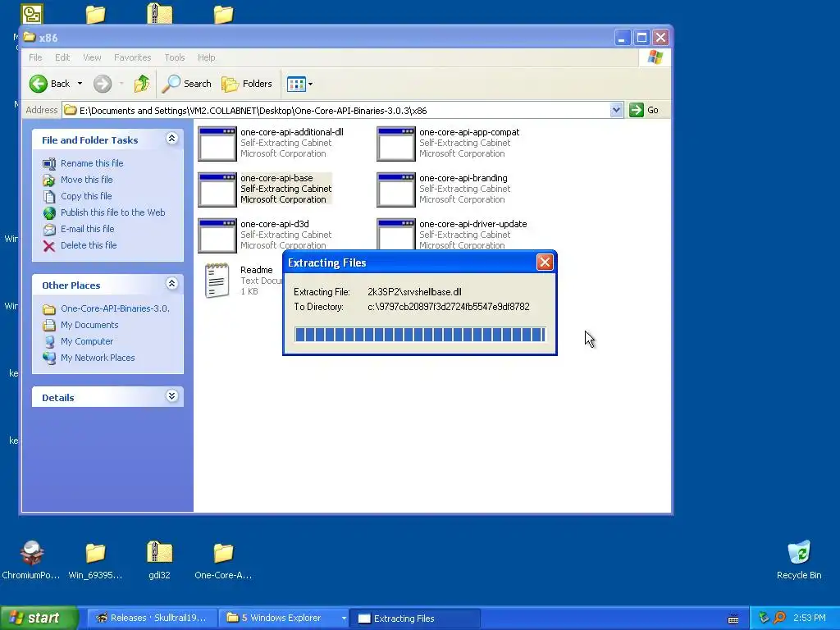Open the Views dropdown button
The width and height of the screenshot is (840, 630).
[299, 84]
